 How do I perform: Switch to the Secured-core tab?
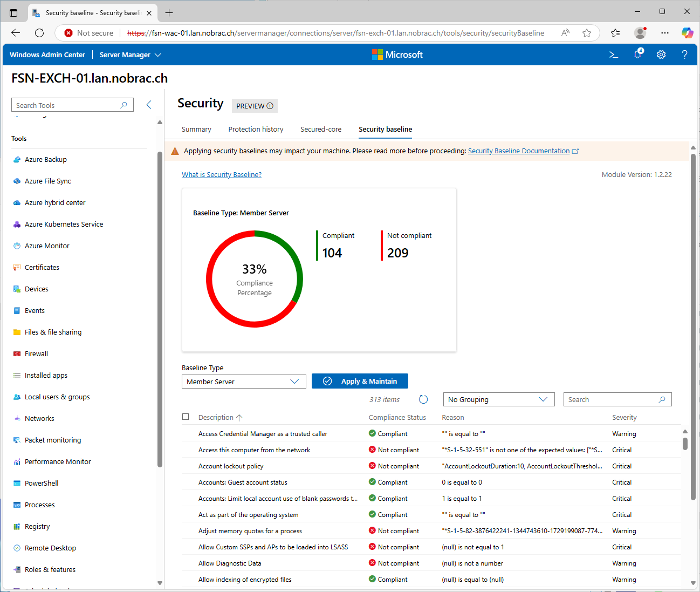tap(321, 130)
